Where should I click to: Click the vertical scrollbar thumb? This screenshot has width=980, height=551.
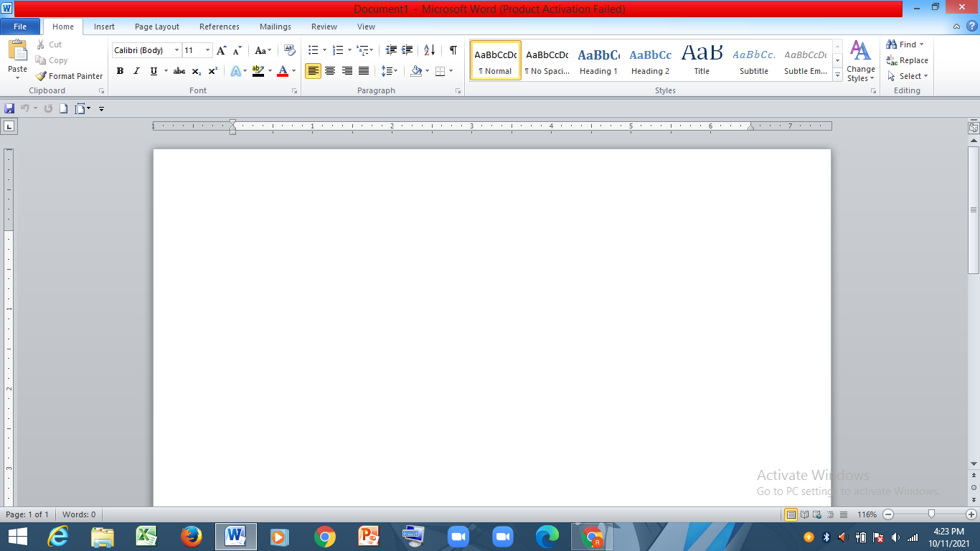[974, 210]
